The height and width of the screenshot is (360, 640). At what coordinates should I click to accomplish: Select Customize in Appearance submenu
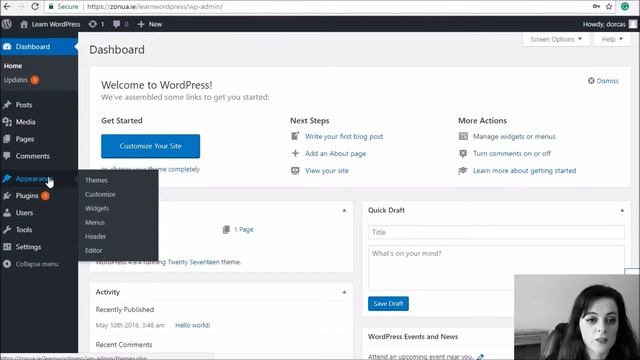100,194
